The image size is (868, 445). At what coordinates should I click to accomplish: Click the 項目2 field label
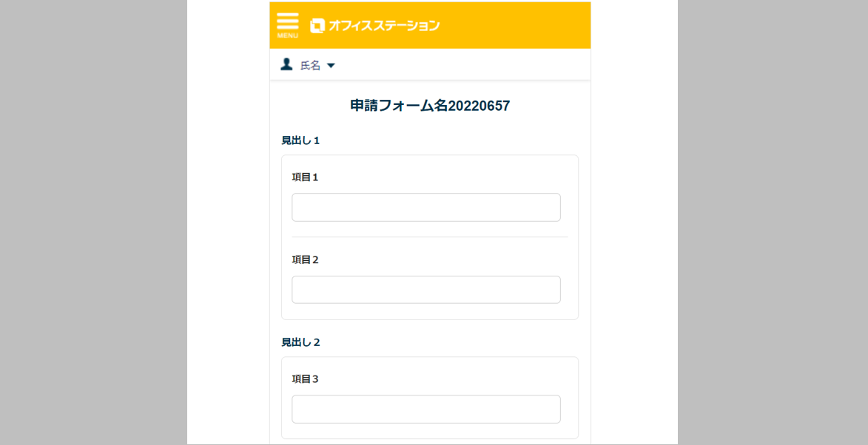(305, 259)
